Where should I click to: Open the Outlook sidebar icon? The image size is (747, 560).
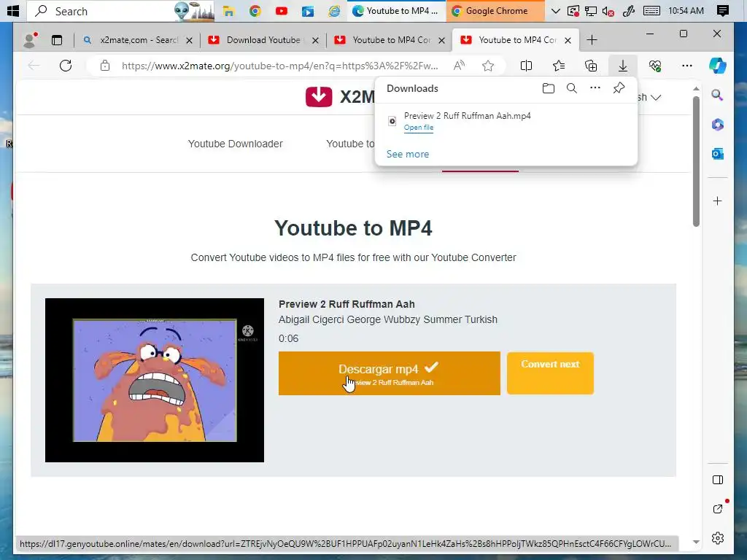[718, 154]
